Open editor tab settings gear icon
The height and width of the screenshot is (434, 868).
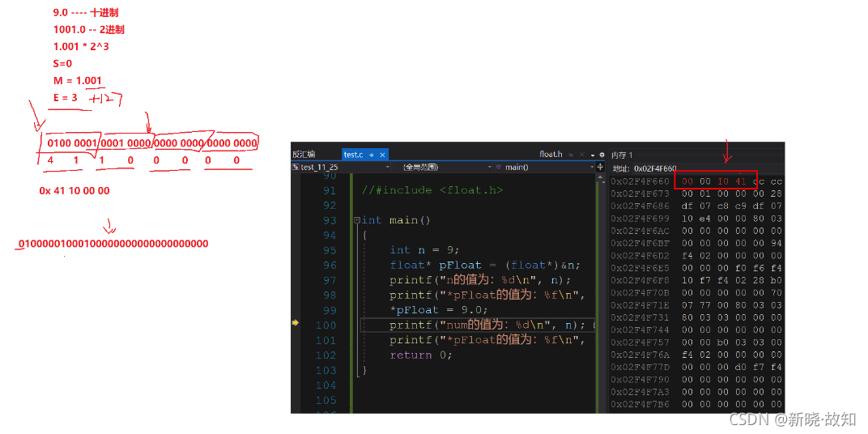pyautogui.click(x=602, y=155)
